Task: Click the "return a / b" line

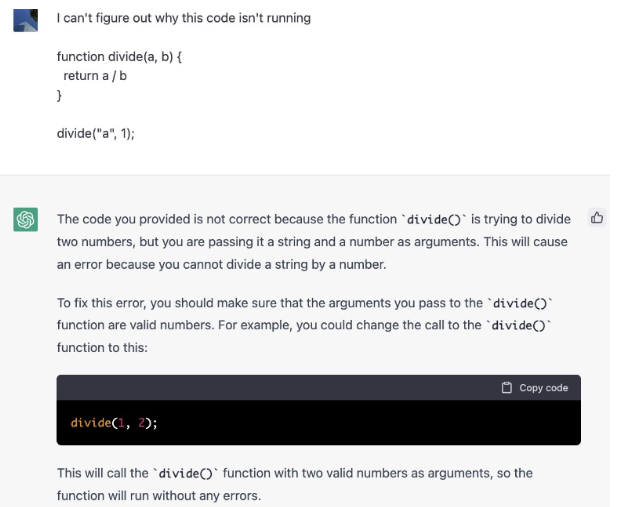Action: coord(95,76)
